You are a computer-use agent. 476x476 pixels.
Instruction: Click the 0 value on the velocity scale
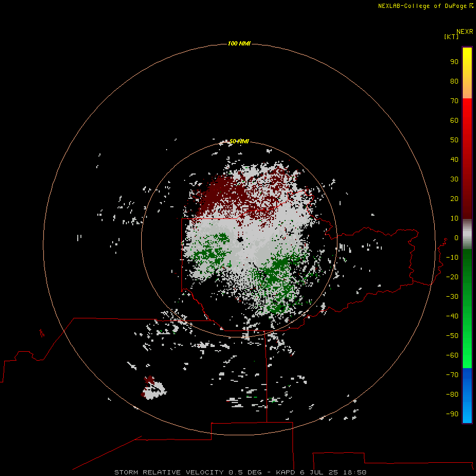coord(456,238)
